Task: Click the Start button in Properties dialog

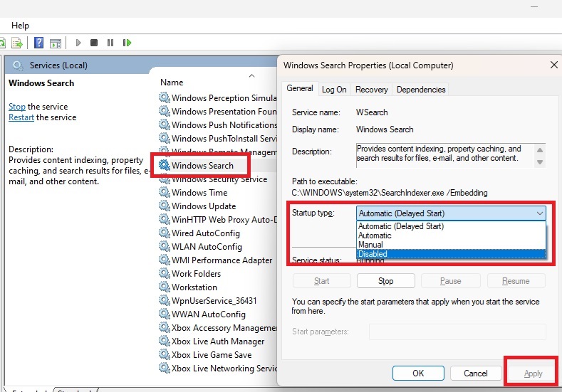Action: tap(321, 281)
